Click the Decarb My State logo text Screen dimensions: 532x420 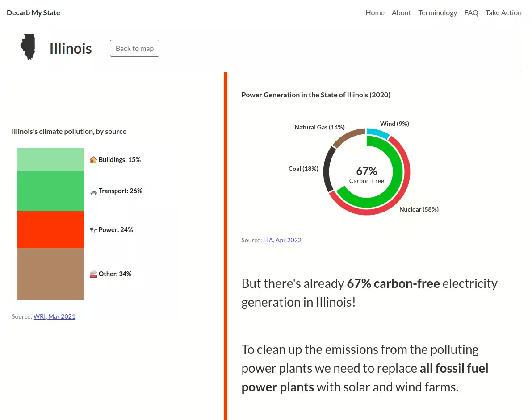point(34,12)
